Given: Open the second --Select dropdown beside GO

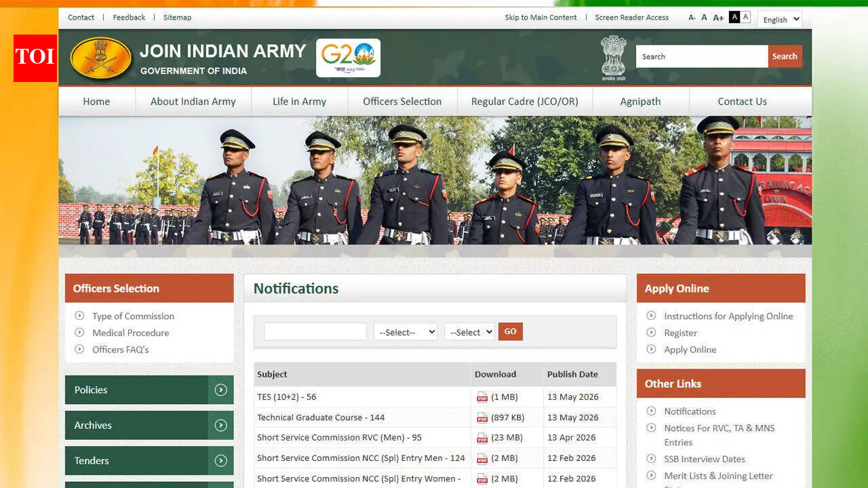Looking at the screenshot, I should coord(469,332).
